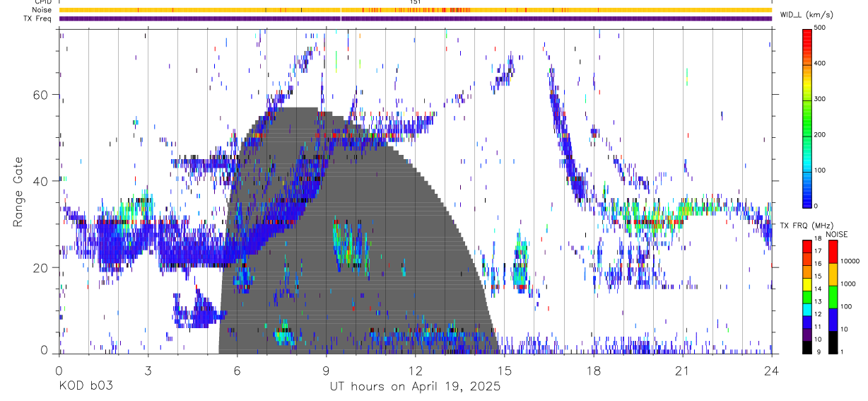This screenshot has height=401, width=868.
Task: Select the '151' CPID value text
Action: tap(415, 2)
